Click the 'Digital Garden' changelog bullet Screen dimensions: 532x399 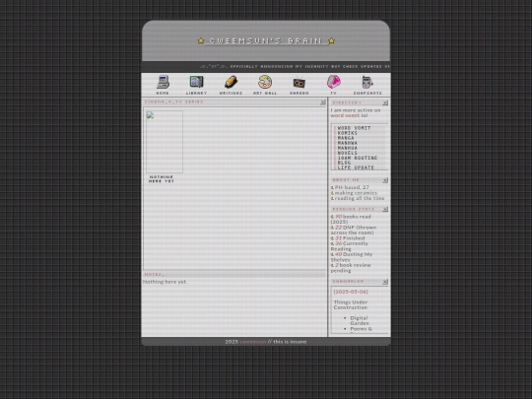pyautogui.click(x=360, y=320)
